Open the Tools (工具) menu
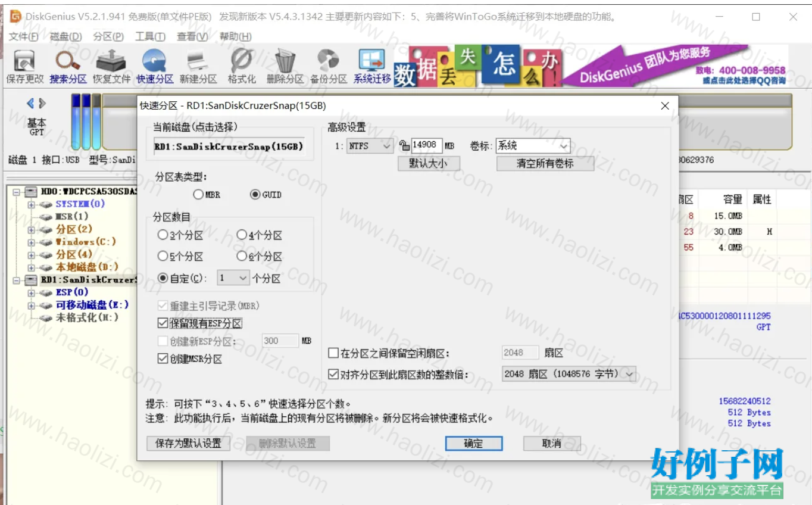 pos(150,37)
